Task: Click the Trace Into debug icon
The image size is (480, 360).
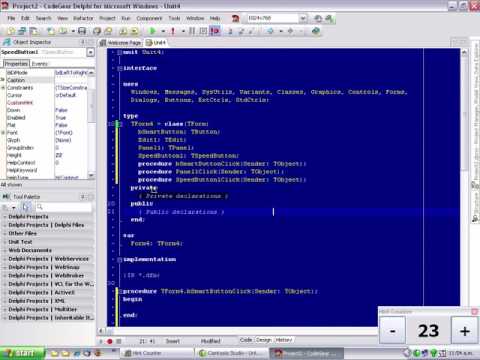Action: pos(230,31)
